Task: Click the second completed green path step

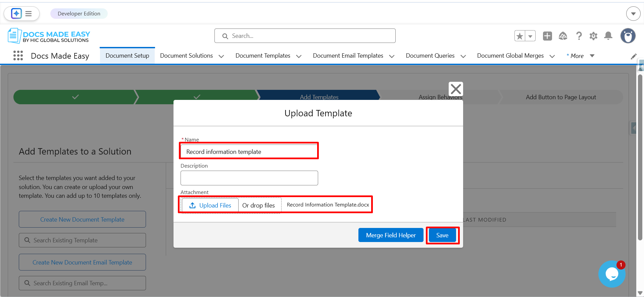Action: (x=197, y=97)
